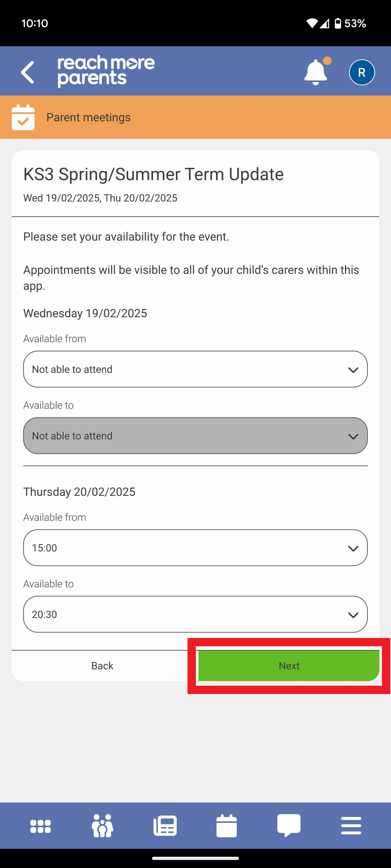Open the family icon in bottom bar
391x868 pixels.
(x=103, y=826)
